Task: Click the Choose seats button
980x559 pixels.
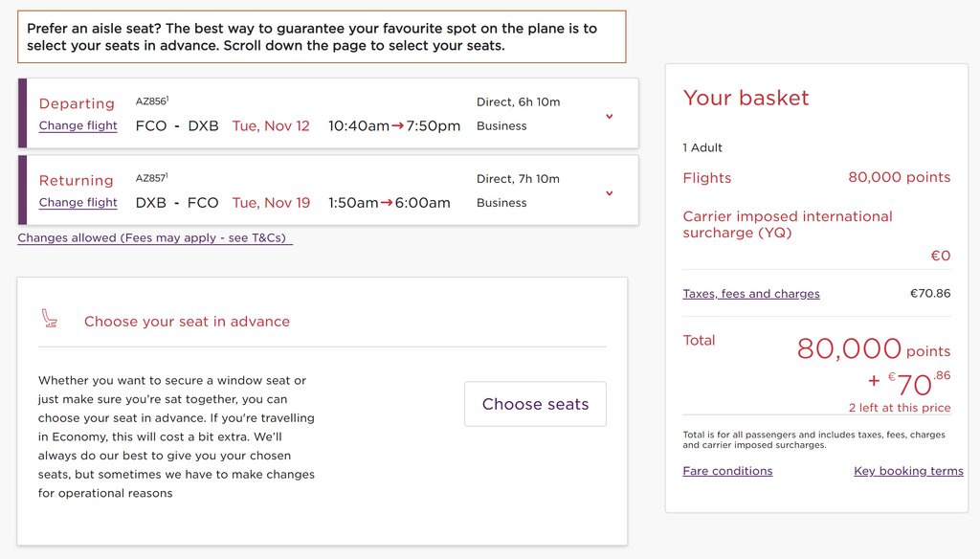Action: click(x=535, y=404)
